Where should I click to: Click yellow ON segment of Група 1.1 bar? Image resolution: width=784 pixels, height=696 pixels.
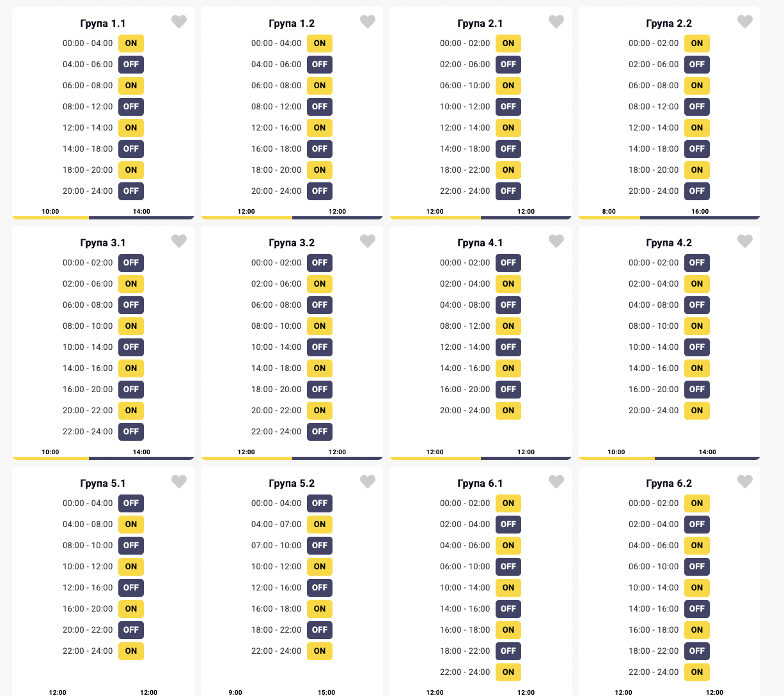tap(51, 217)
